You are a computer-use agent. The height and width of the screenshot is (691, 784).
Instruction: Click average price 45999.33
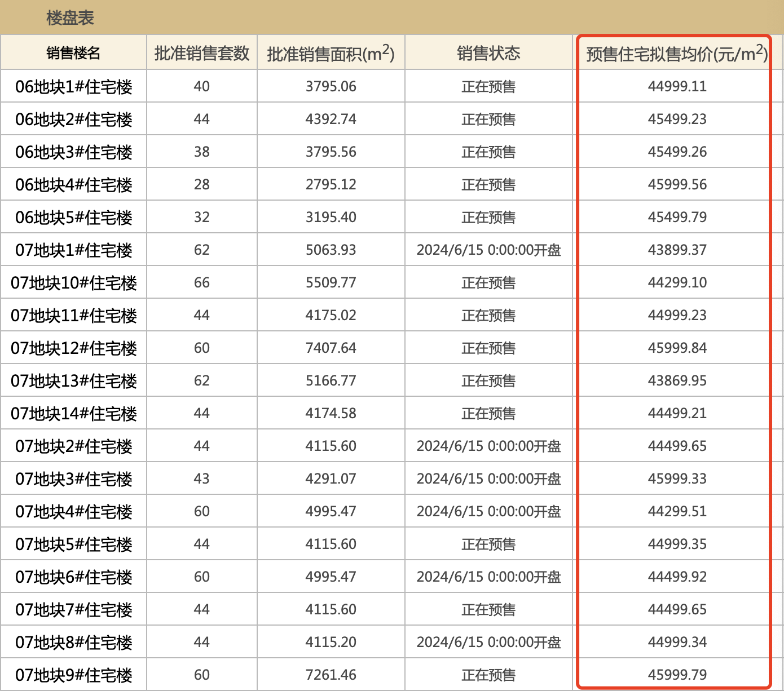(677, 479)
